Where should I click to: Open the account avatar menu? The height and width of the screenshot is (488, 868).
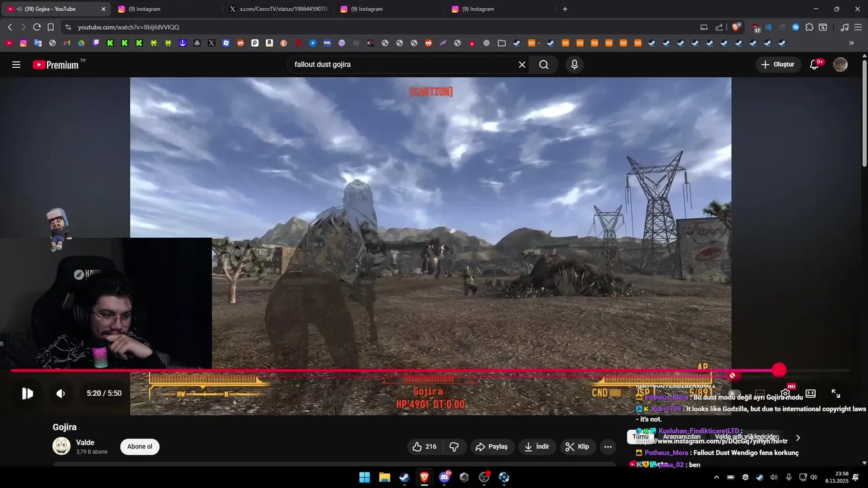[840, 65]
